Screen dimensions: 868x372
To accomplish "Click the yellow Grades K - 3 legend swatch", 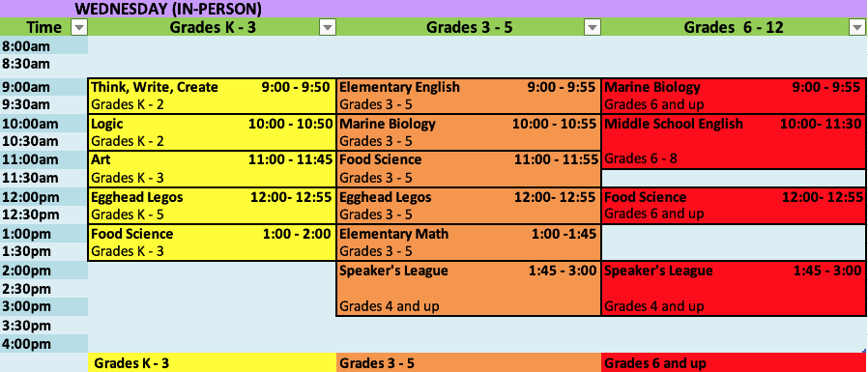I will (x=212, y=362).
